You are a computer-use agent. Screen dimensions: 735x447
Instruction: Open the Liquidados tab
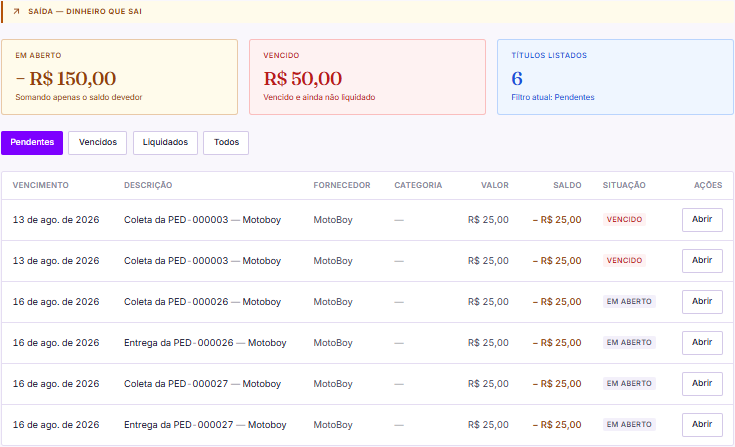click(x=165, y=142)
